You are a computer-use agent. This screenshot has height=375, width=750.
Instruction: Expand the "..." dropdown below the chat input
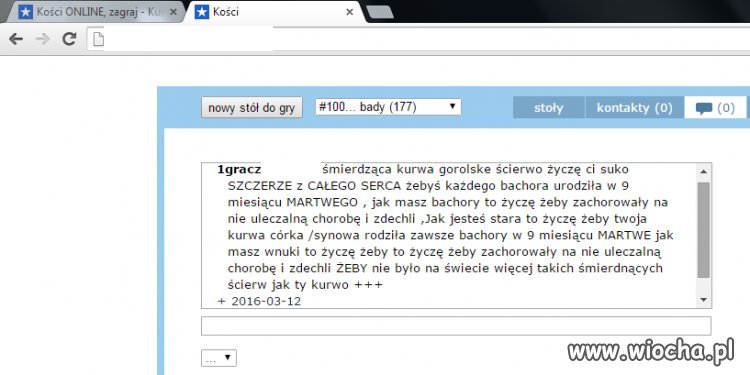pyautogui.click(x=219, y=357)
